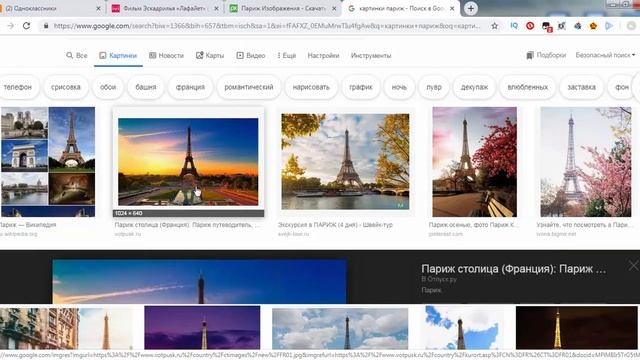This screenshot has width=640, height=360.
Task: Click the lock icon in address bar
Action: (46, 26)
